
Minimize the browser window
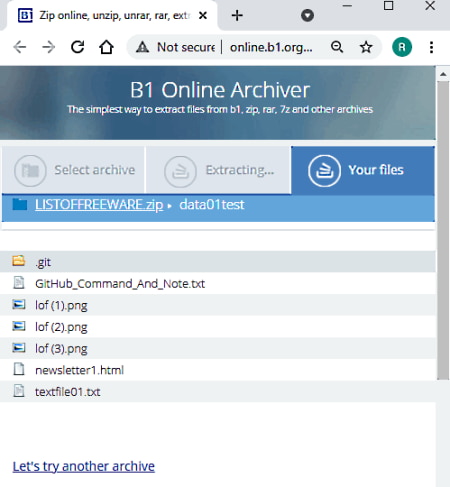click(347, 6)
